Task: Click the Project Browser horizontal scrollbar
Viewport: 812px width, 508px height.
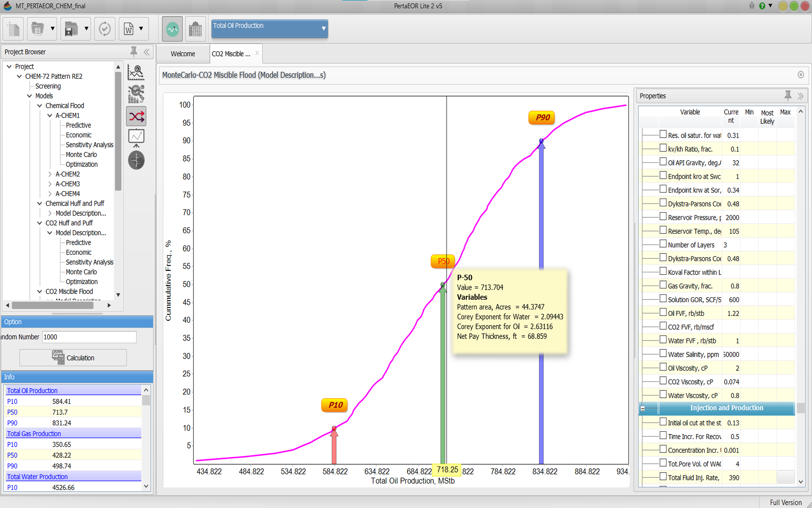Action: tap(53, 305)
